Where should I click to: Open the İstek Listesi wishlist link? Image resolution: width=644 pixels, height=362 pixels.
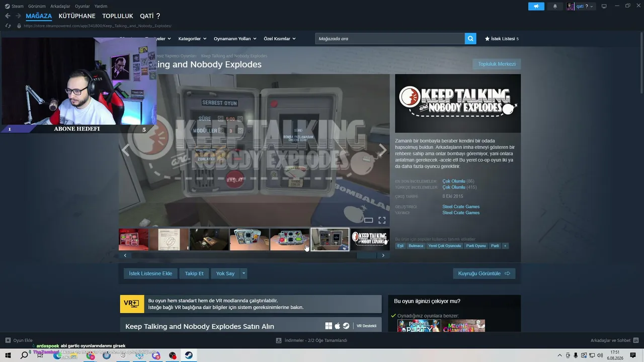(x=502, y=39)
